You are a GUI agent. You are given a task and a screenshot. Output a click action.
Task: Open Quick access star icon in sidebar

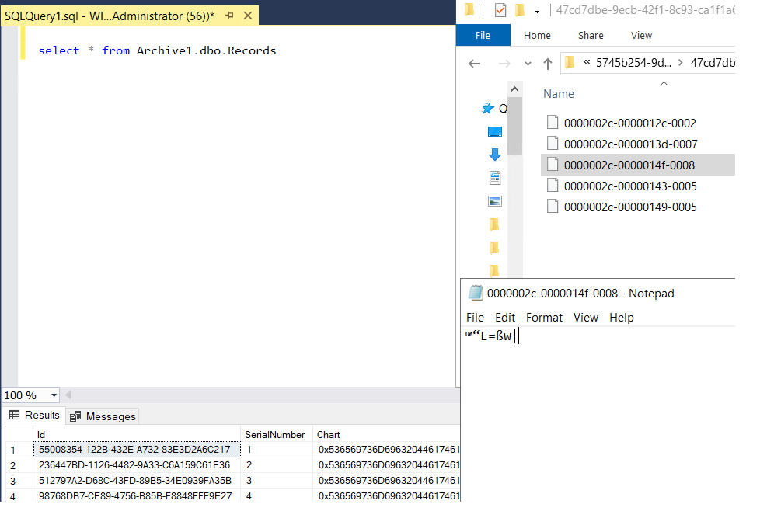pyautogui.click(x=488, y=109)
